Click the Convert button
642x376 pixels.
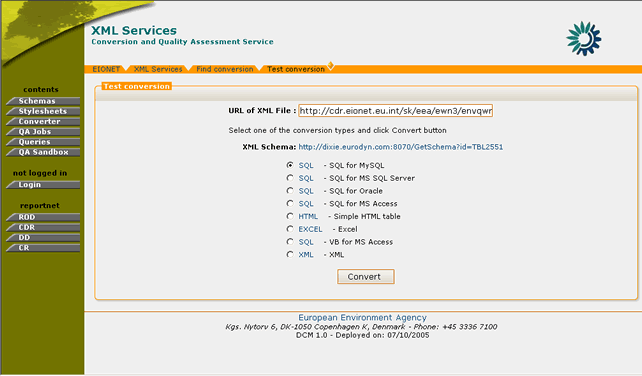366,276
